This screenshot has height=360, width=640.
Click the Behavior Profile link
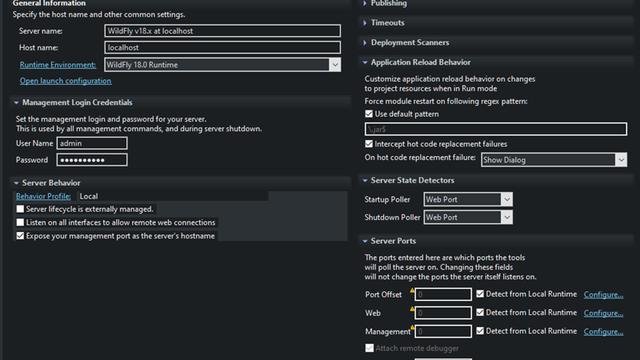[43, 196]
